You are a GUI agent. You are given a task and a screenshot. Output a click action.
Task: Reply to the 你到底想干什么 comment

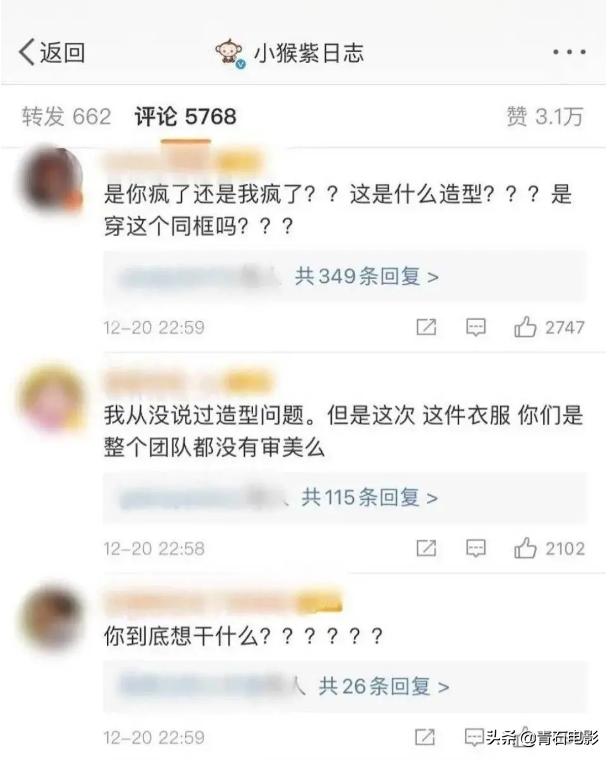click(x=473, y=737)
